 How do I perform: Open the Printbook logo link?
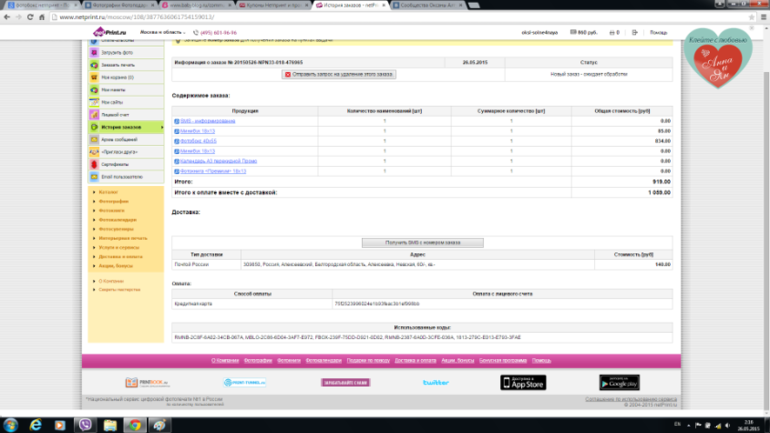click(x=146, y=382)
